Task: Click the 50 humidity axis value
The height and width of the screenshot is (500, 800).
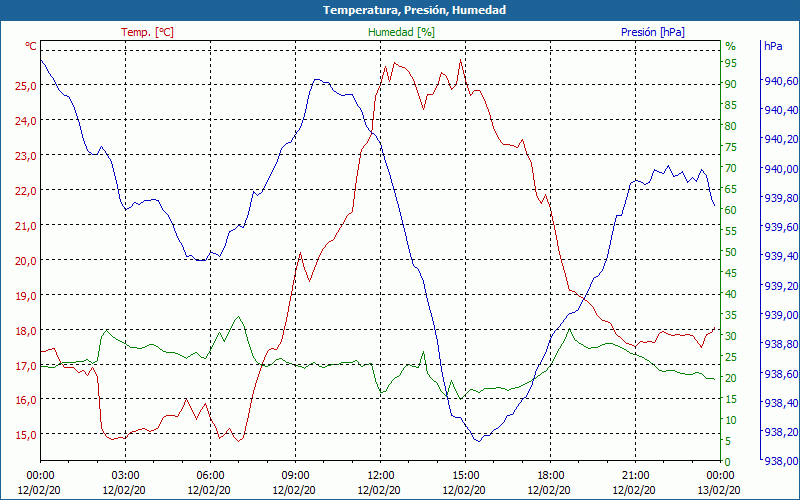Action: [x=731, y=252]
